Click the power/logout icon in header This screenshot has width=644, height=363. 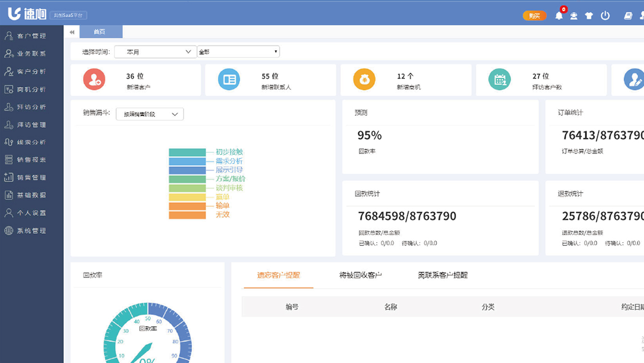coord(605,16)
